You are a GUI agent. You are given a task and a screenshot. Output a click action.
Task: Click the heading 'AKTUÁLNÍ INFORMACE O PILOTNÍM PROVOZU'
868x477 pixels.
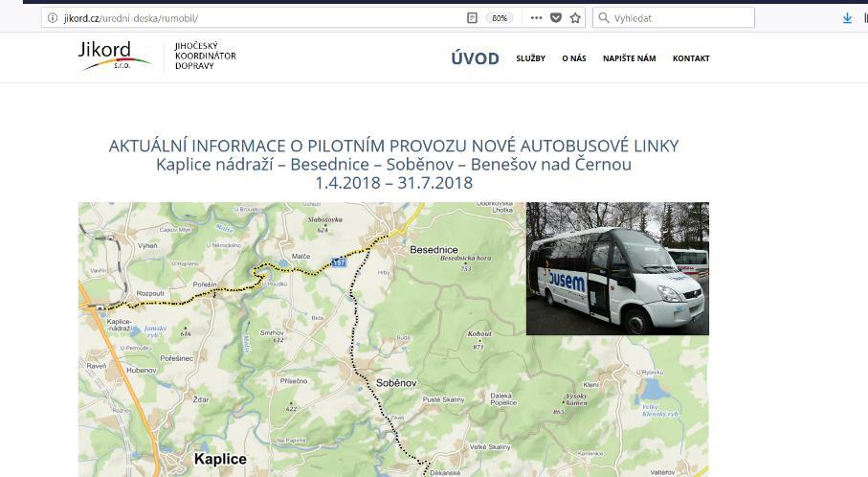coord(393,146)
